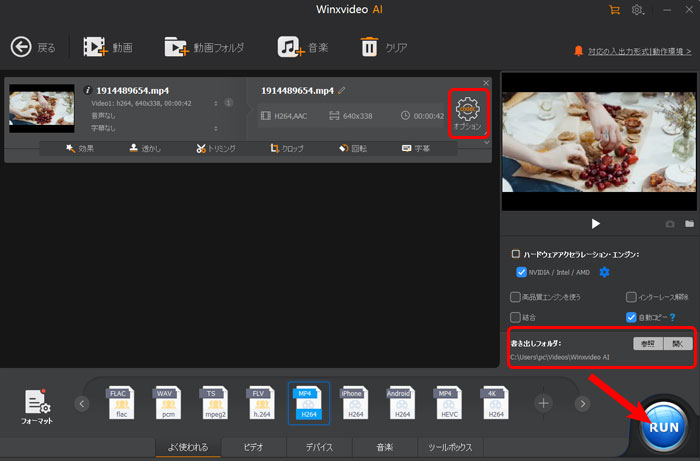Screen dimensions: 700x461
Task: Add a new format with plus button
Action: (x=543, y=403)
